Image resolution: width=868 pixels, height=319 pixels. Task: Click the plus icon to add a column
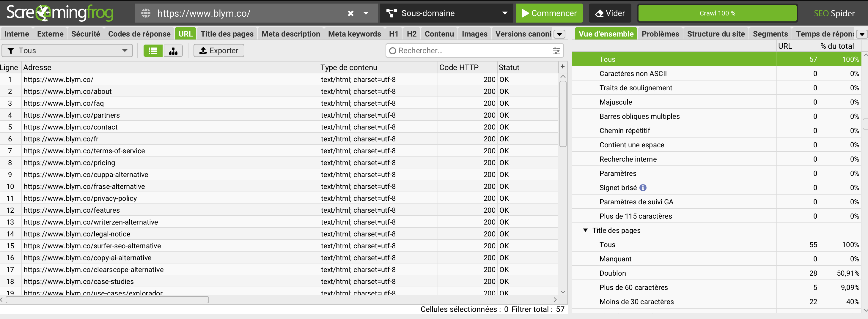tap(562, 66)
